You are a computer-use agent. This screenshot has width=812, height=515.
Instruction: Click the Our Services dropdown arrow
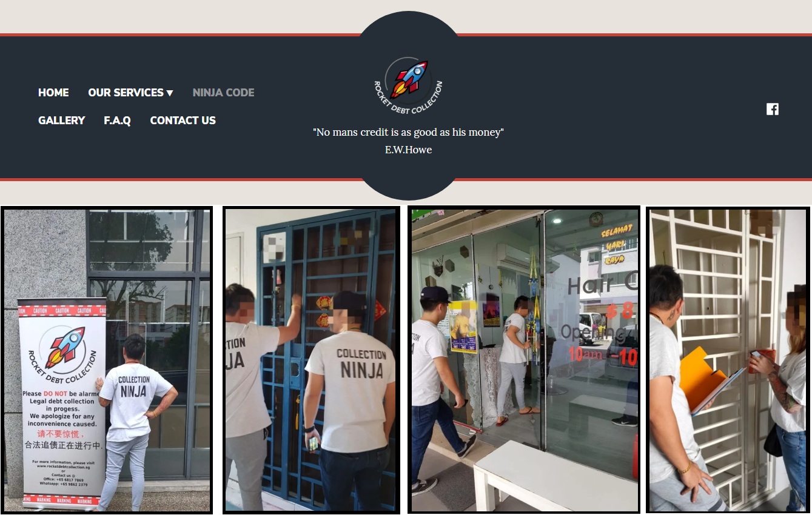[x=170, y=93]
